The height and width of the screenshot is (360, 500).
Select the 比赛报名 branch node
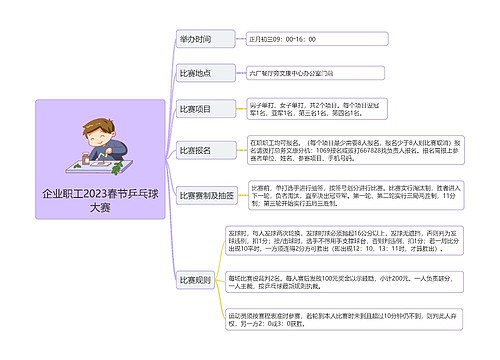pos(206,150)
